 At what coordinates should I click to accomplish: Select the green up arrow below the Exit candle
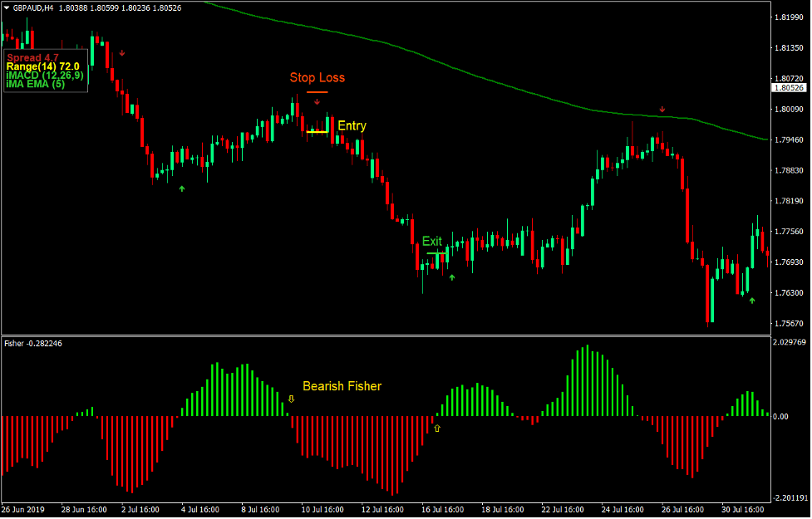(452, 277)
